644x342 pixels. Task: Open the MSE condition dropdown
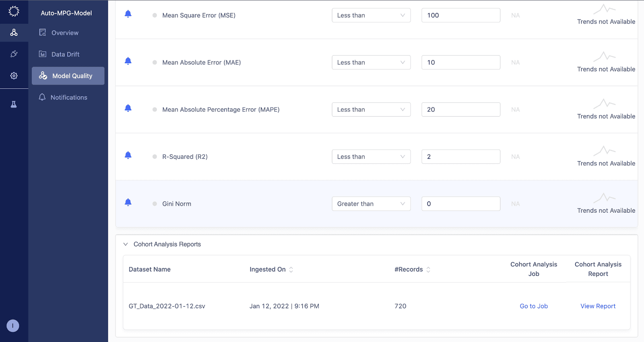pyautogui.click(x=371, y=15)
